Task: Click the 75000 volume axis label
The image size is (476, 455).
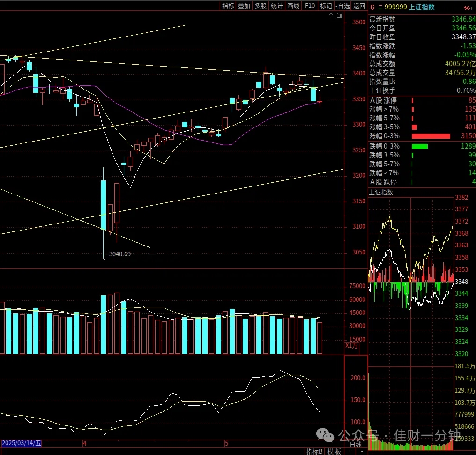Action: pyautogui.click(x=357, y=286)
